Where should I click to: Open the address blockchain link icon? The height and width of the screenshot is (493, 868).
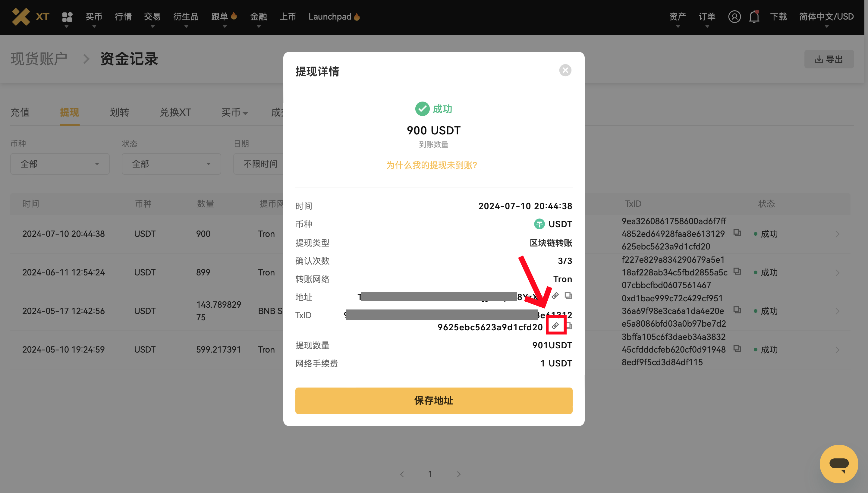pos(555,296)
